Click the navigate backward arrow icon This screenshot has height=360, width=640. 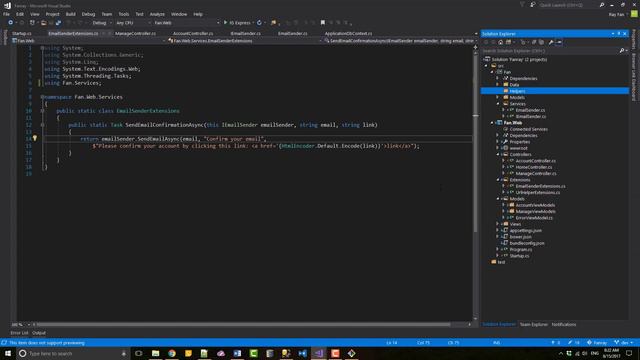pyautogui.click(x=11, y=23)
